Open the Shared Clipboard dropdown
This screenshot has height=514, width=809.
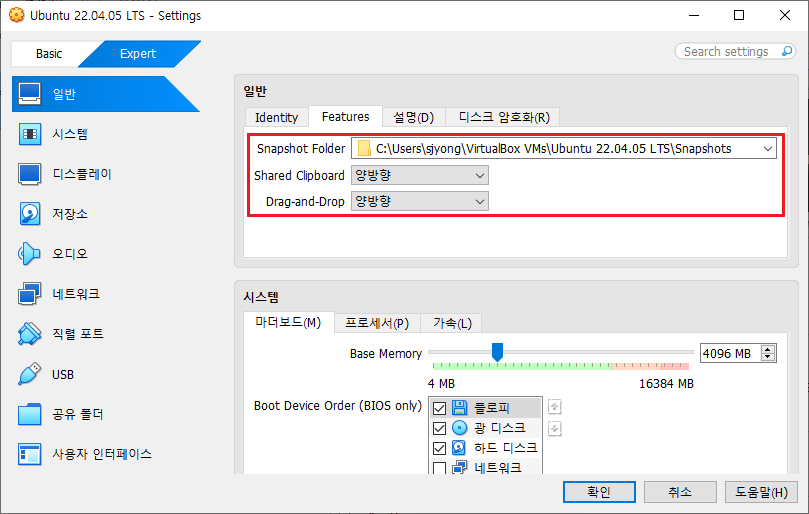click(419, 175)
